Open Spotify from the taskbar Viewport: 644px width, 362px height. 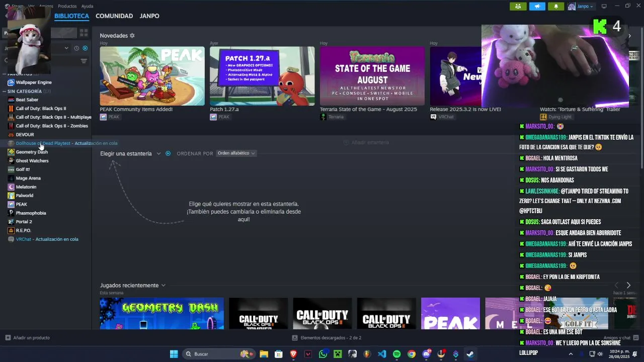click(x=396, y=354)
